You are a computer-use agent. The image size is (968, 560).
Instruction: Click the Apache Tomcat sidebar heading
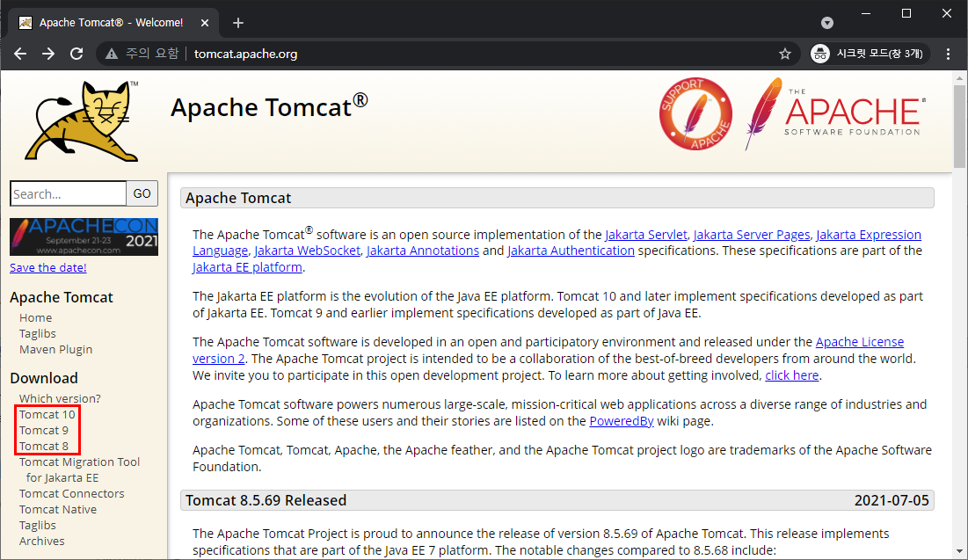point(62,297)
